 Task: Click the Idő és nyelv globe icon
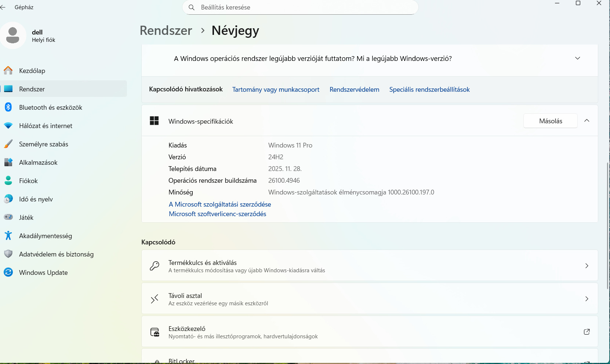tap(8, 199)
